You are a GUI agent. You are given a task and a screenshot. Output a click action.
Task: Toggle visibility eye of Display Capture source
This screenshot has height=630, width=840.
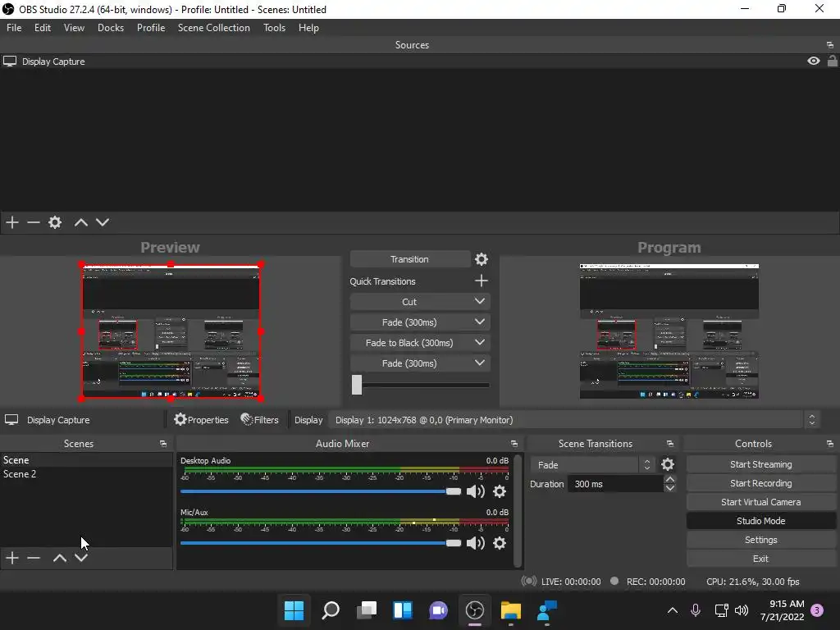[813, 61]
